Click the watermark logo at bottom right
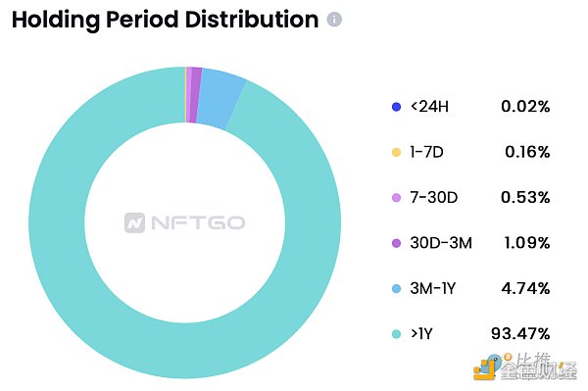 pos(525,367)
